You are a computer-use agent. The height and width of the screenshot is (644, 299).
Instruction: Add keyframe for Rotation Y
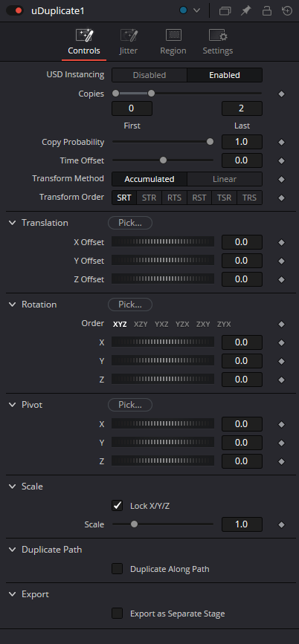[x=281, y=361]
